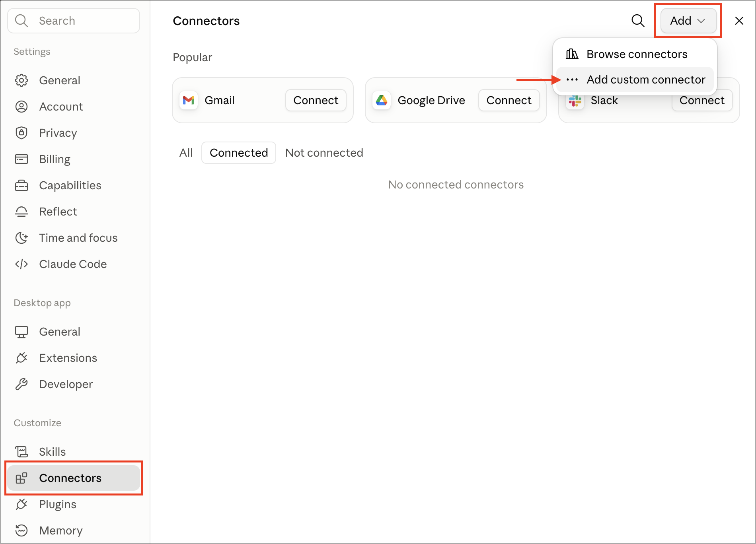The width and height of the screenshot is (756, 544).
Task: Click the Developer wrench icon
Action: (21, 384)
